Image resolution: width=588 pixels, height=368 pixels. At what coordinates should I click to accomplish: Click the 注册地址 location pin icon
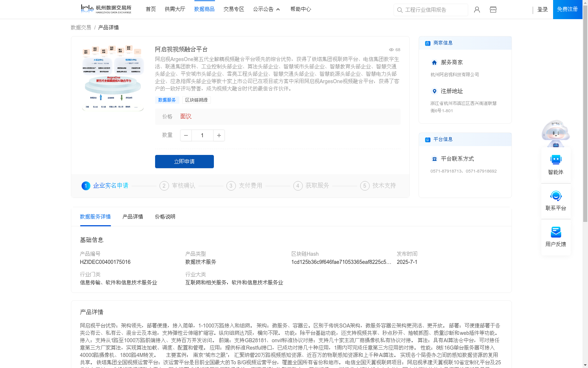pyautogui.click(x=434, y=91)
